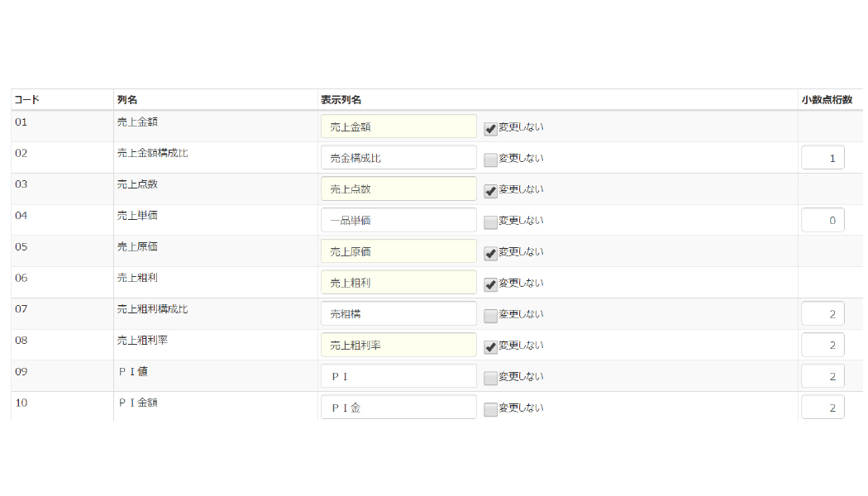Untick 変更しない for row 08 売上粗利率
This screenshot has width=868, height=496.
click(x=490, y=347)
